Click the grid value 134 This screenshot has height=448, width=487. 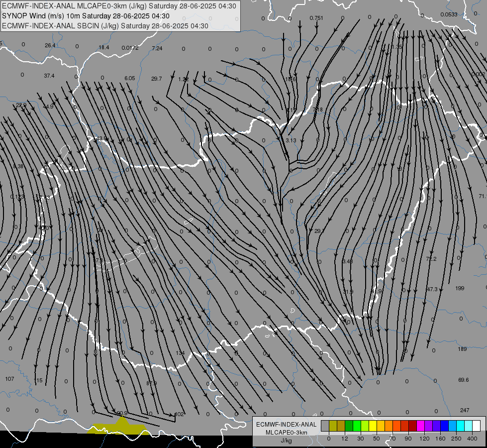(x=180, y=353)
